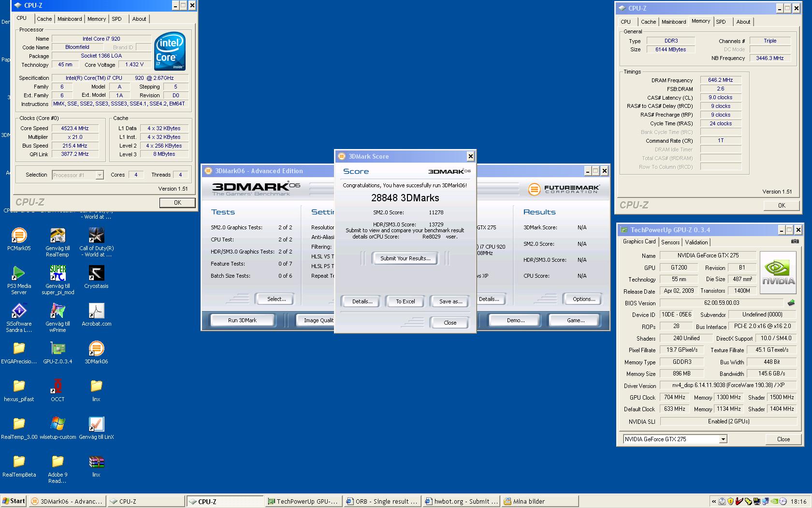Click the Intel Core i7 logo

(x=170, y=51)
